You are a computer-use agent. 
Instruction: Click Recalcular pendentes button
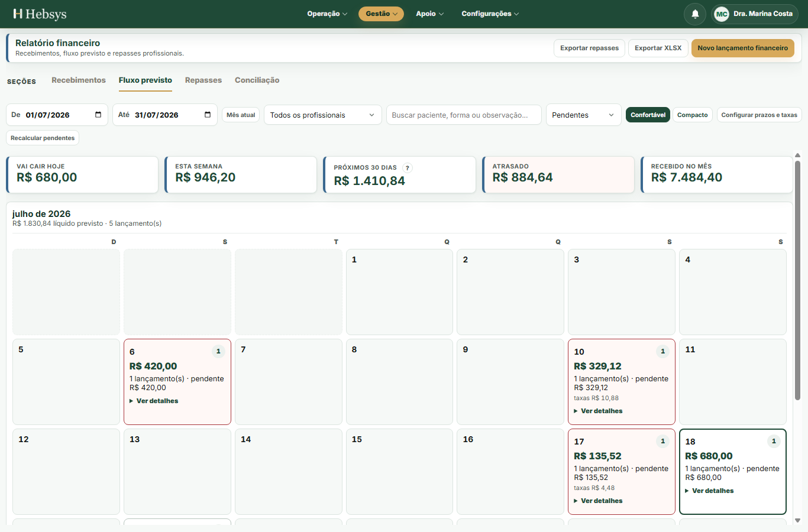point(43,138)
